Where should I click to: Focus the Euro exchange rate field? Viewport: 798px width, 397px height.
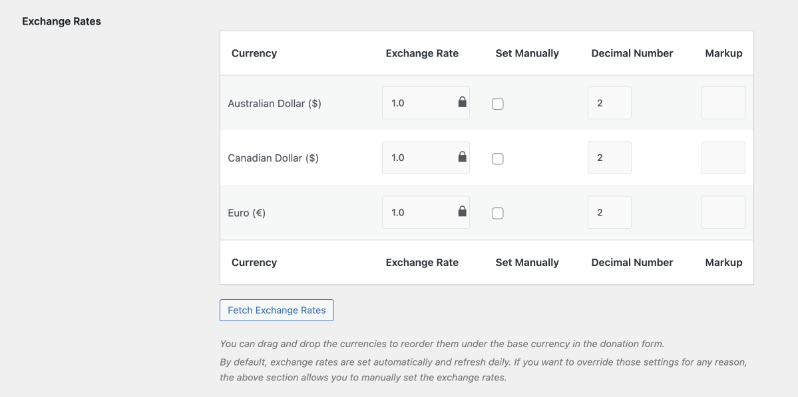tap(425, 212)
